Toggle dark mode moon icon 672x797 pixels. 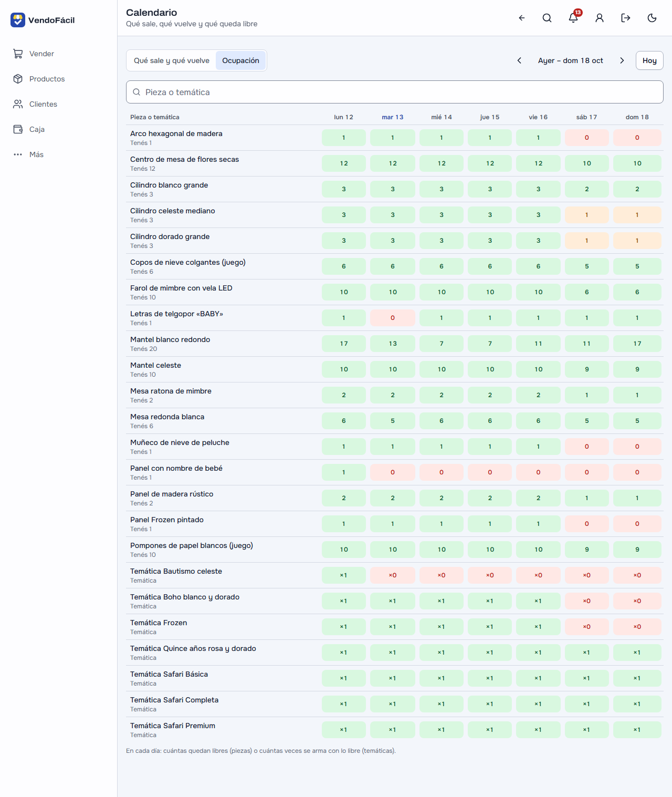tap(652, 18)
